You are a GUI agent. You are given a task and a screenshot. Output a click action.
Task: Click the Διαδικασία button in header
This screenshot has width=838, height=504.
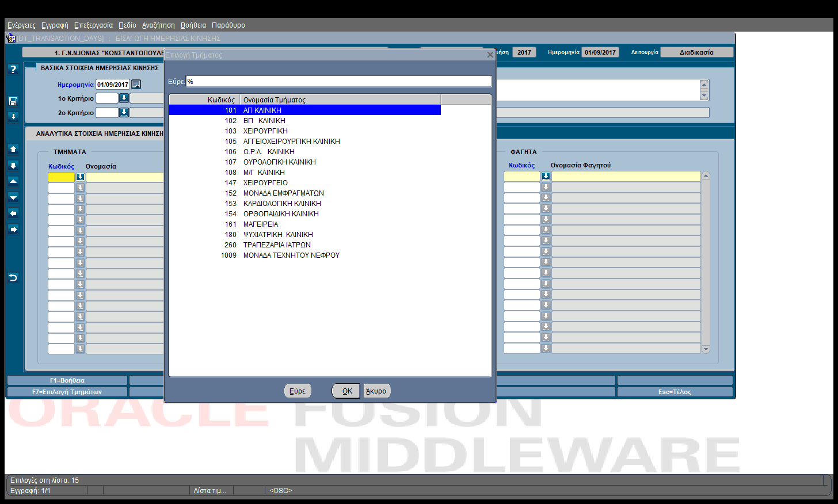pos(696,52)
